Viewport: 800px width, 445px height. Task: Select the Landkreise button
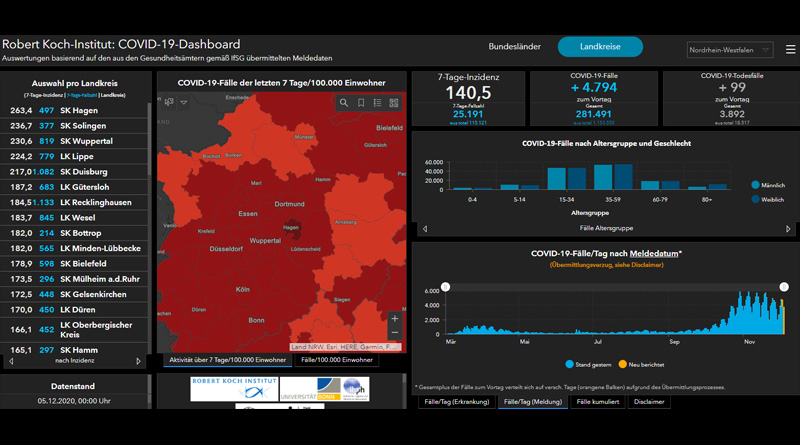pos(600,46)
